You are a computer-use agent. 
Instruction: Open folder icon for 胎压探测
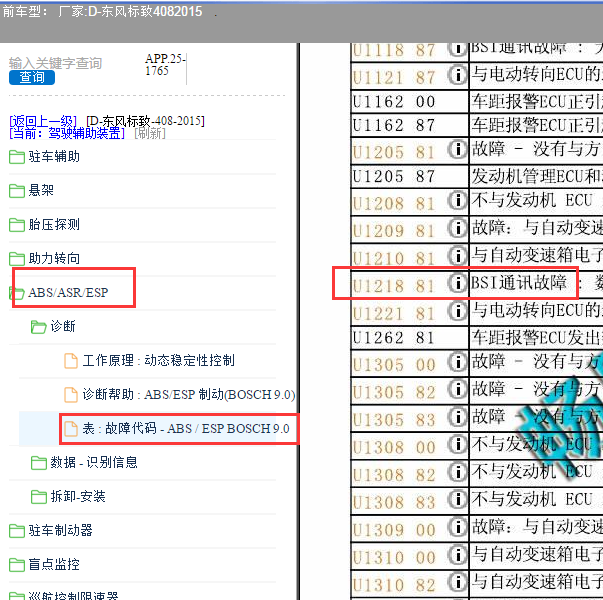pos(17,225)
